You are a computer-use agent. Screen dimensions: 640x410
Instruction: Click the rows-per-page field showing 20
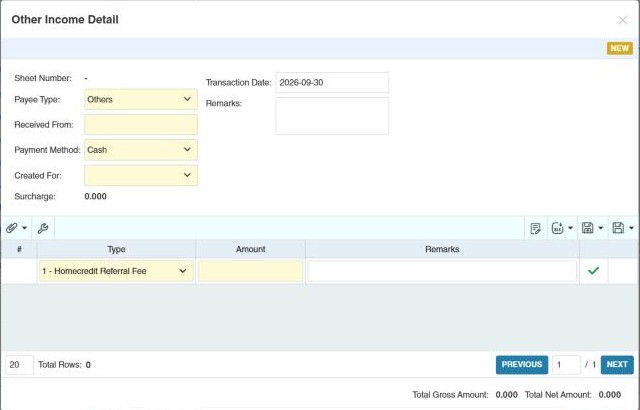(19, 365)
